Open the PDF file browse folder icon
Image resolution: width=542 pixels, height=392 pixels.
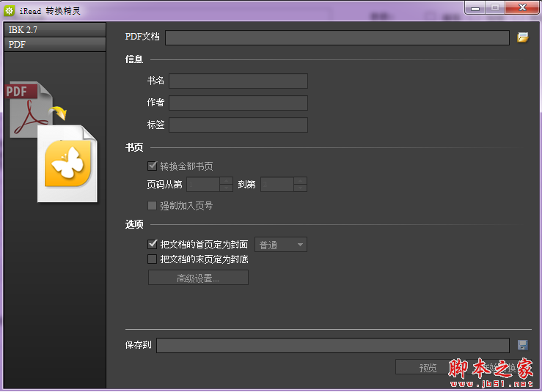coord(523,37)
